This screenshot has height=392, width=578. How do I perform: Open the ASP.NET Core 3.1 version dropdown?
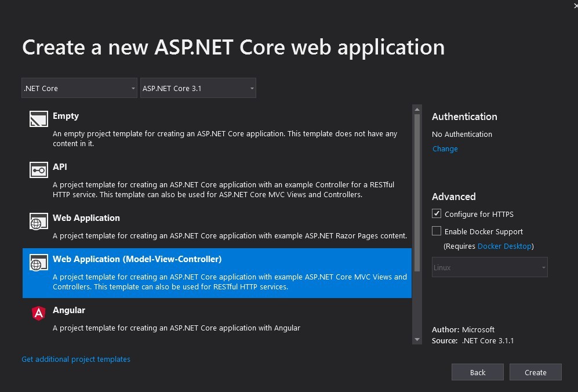[x=198, y=88]
